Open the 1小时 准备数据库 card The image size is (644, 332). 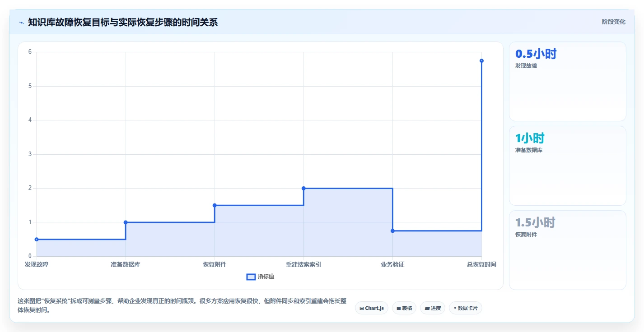(x=568, y=166)
